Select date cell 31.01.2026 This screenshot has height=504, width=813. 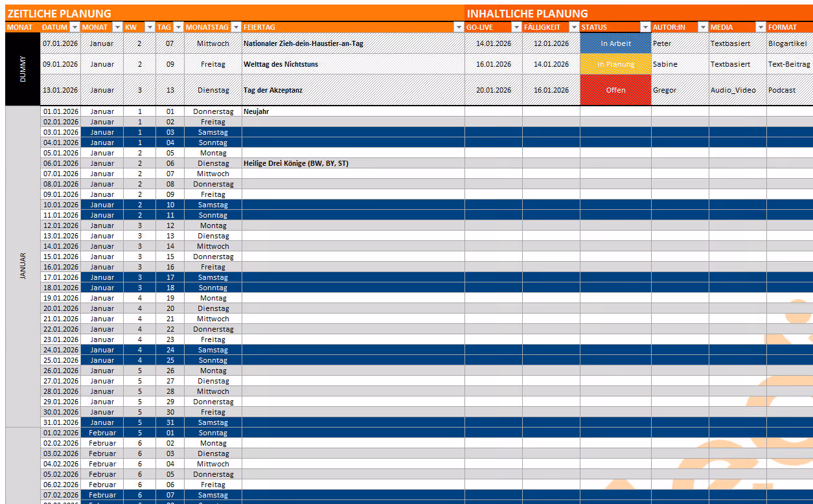(60, 422)
